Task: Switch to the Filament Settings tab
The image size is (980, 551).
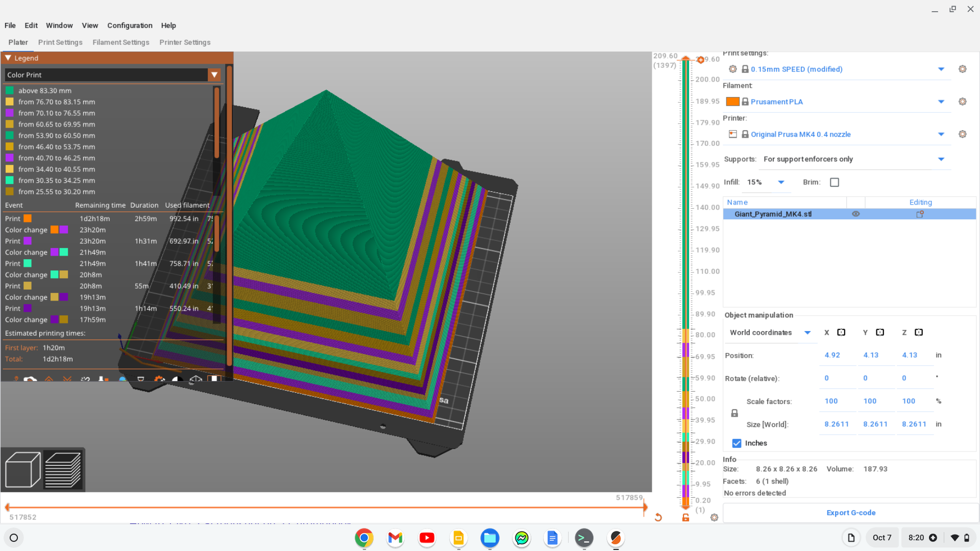Action: (x=120, y=42)
